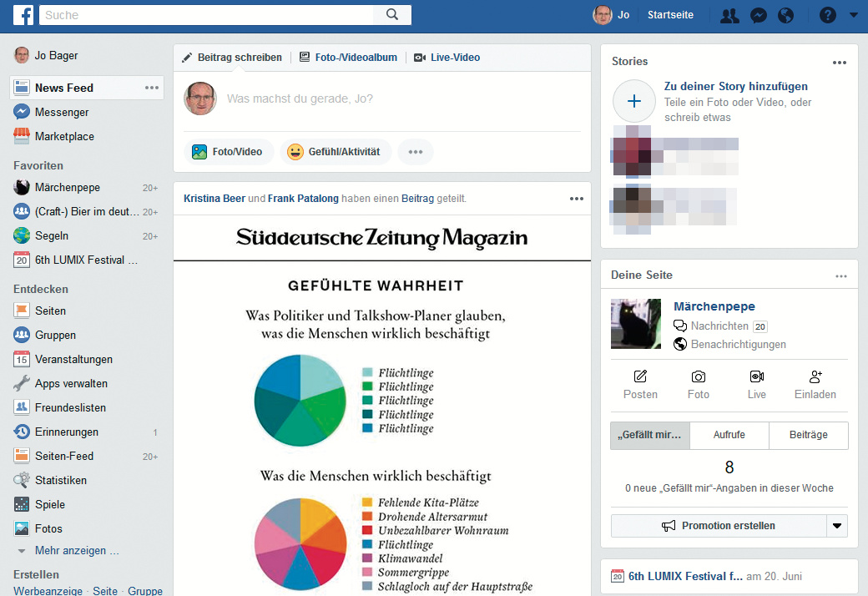The height and width of the screenshot is (596, 868).
Task: Expand the account dropdown arrow in top bar
Action: [x=853, y=15]
